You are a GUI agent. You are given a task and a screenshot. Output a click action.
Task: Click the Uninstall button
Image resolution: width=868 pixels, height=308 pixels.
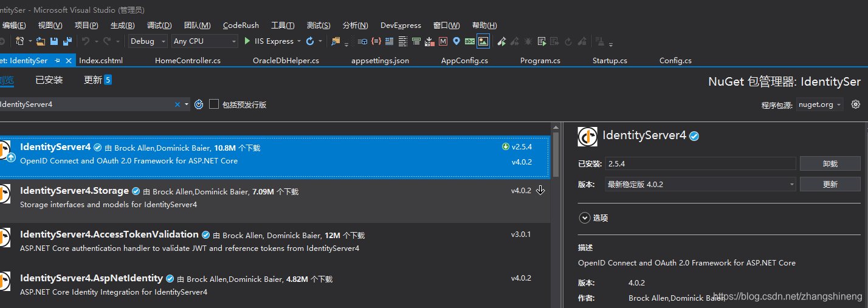(830, 163)
